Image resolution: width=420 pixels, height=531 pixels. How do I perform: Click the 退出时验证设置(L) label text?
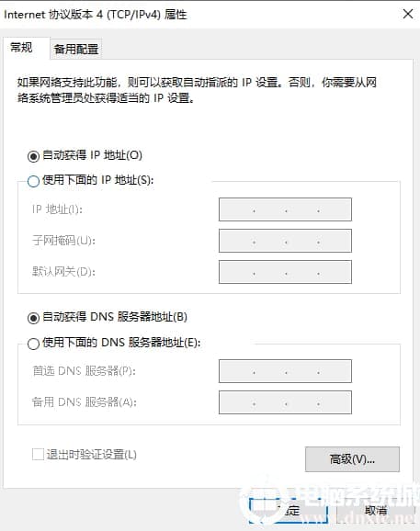coord(92,455)
